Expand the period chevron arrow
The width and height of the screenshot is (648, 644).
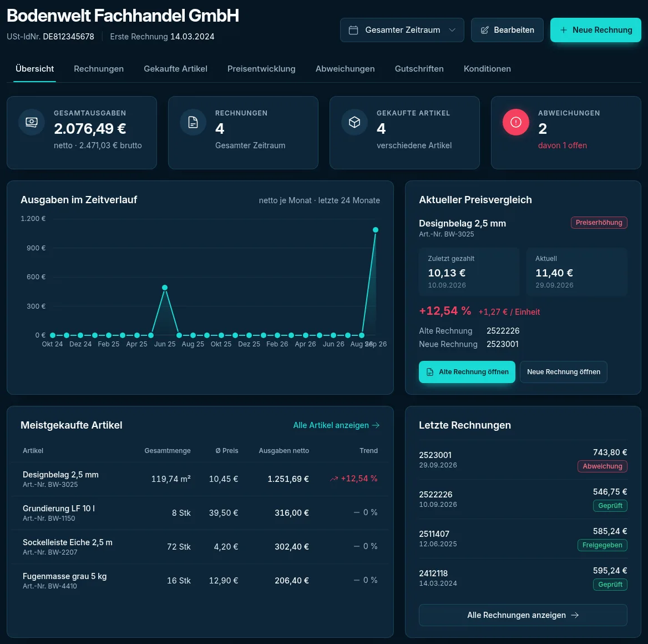point(452,30)
